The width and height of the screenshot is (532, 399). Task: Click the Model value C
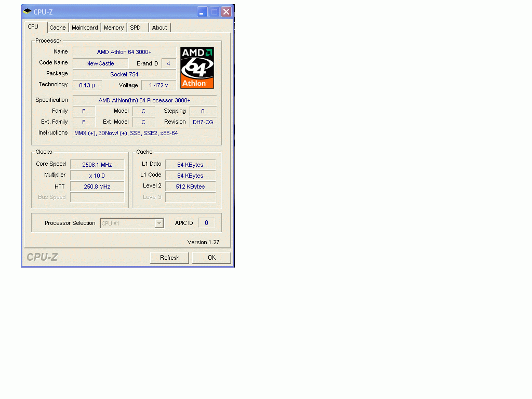pyautogui.click(x=143, y=111)
